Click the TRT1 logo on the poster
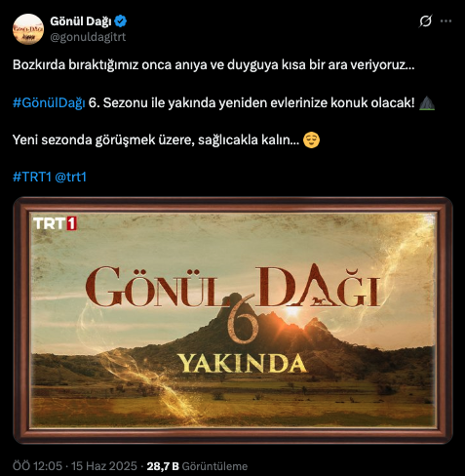This screenshot has height=476, width=465. (x=55, y=223)
